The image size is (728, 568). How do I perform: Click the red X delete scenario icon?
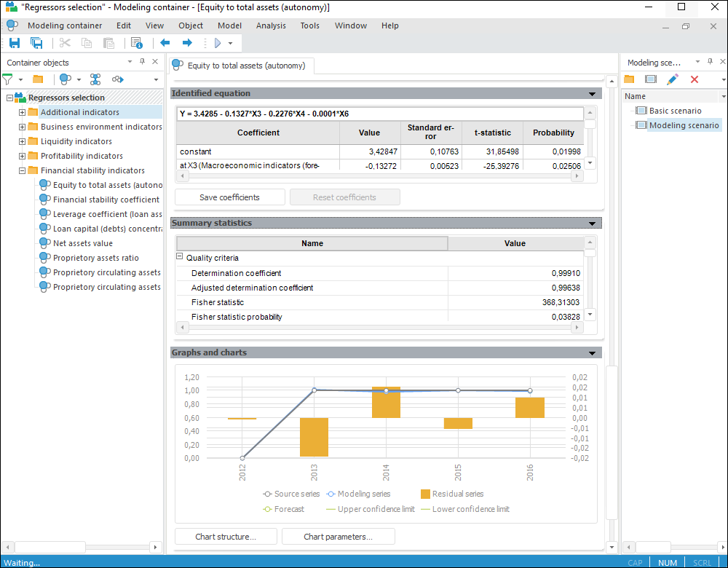(x=695, y=79)
